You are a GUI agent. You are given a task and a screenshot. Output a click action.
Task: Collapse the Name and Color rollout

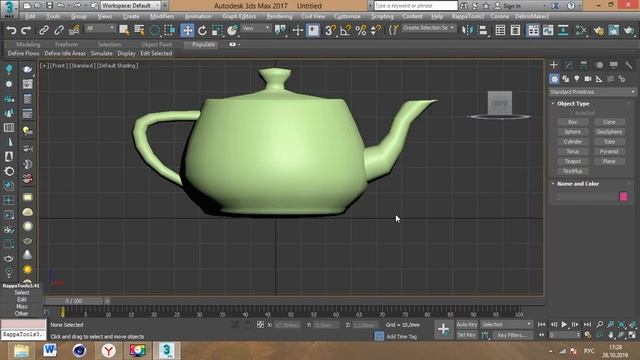tap(578, 184)
